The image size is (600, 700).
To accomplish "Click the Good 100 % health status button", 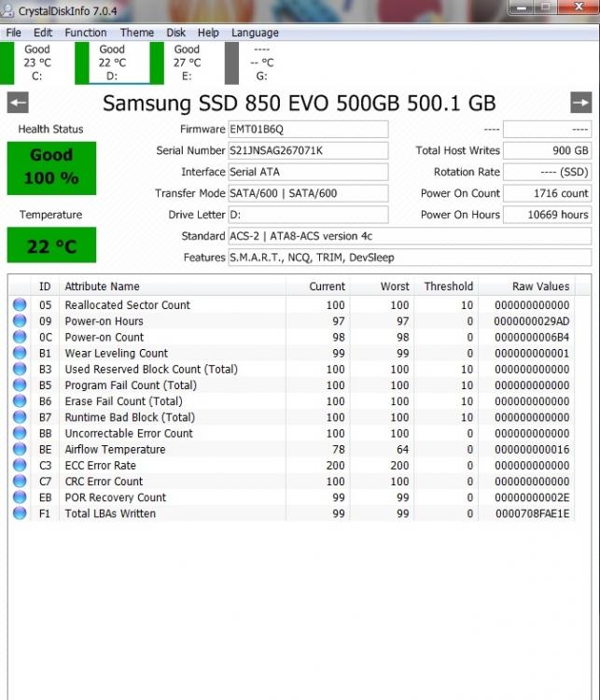I will coord(51,168).
